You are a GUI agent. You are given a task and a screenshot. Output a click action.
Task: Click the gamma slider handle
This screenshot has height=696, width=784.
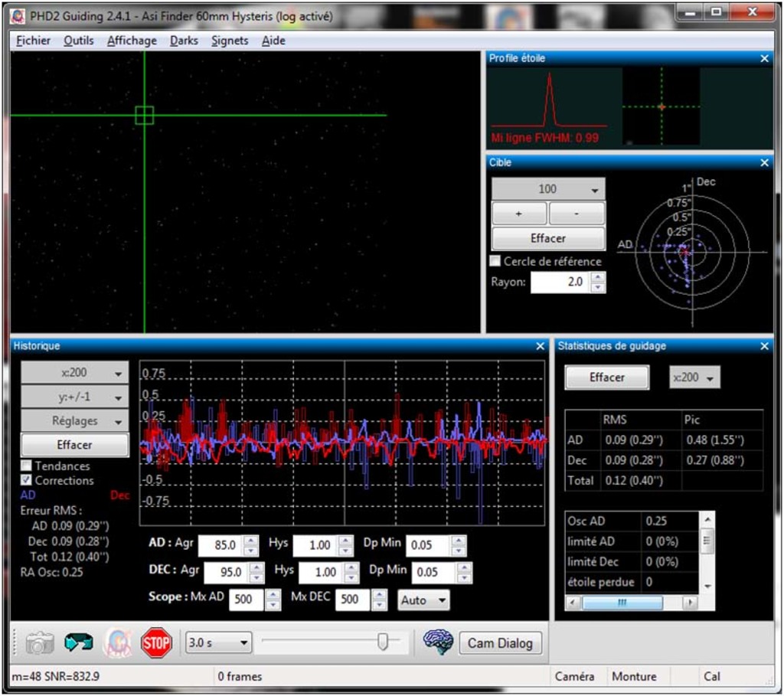coord(383,642)
